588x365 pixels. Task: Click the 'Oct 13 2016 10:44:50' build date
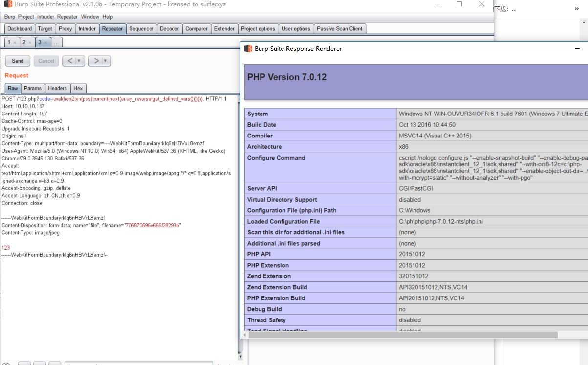427,125
